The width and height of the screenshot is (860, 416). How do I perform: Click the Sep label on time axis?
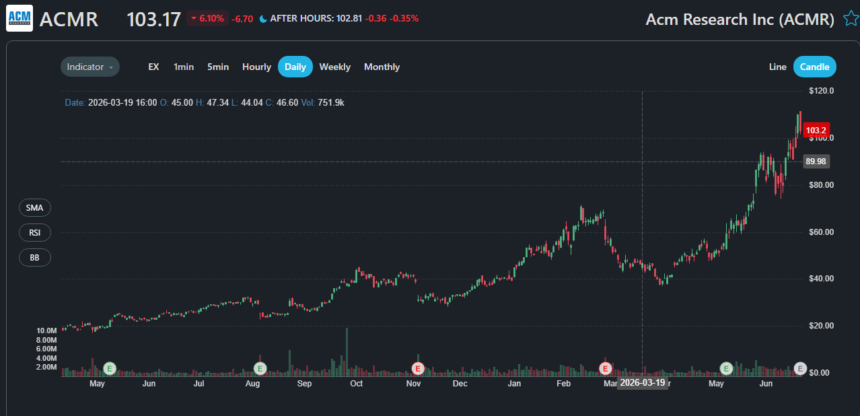(304, 384)
